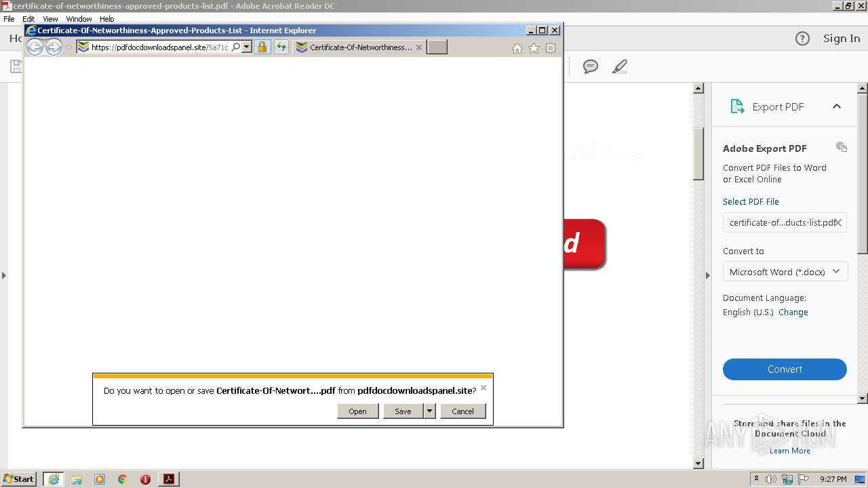This screenshot has width=868, height=488.
Task: Click the Select PDF File link
Action: click(751, 201)
